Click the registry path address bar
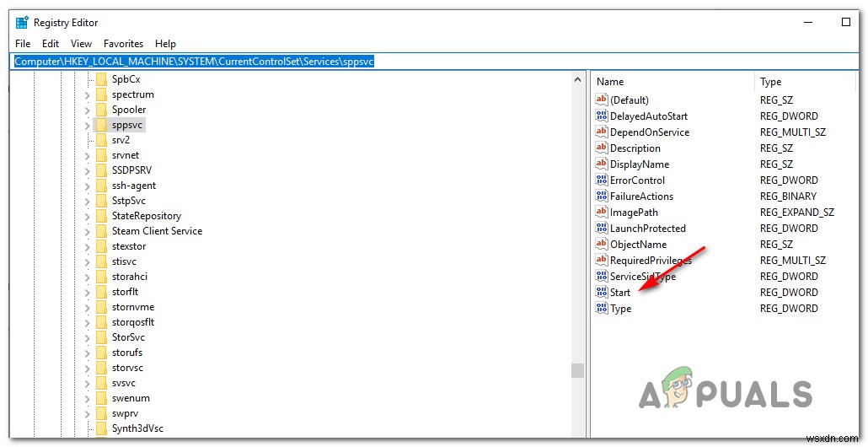 pos(434,62)
